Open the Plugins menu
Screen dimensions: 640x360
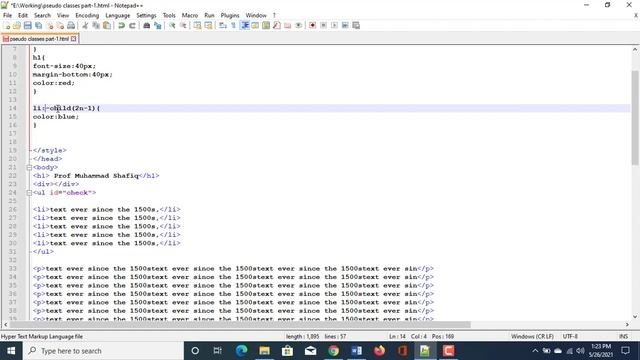(230, 15)
